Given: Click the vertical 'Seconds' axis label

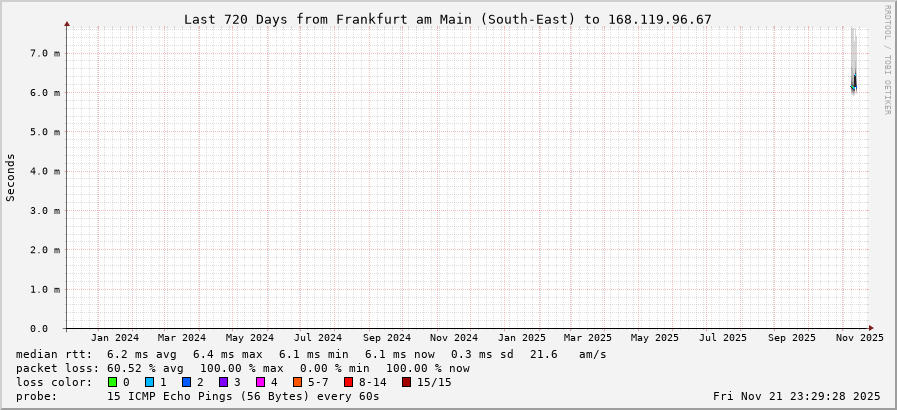Looking at the screenshot, I should [11, 177].
